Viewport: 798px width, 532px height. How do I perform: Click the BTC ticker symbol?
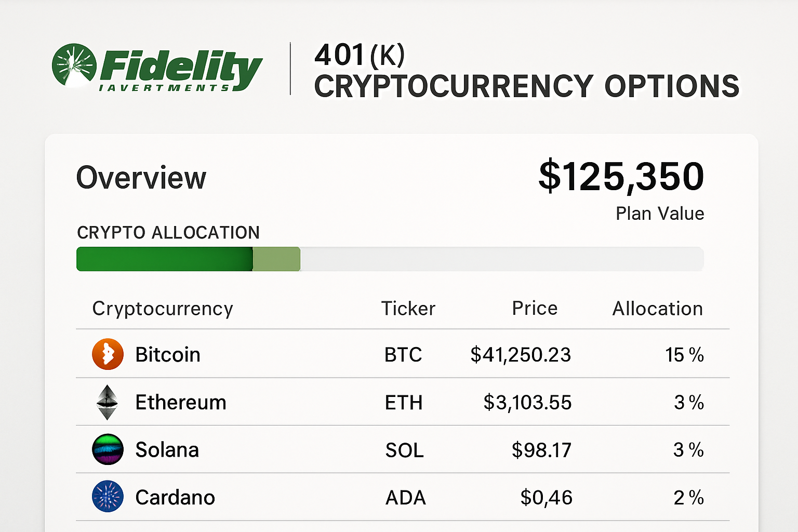tap(403, 355)
